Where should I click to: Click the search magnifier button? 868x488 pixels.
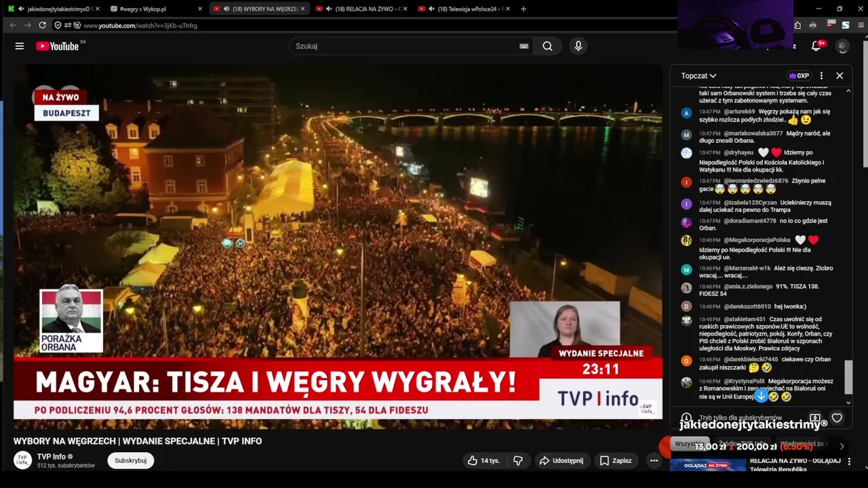coord(547,46)
